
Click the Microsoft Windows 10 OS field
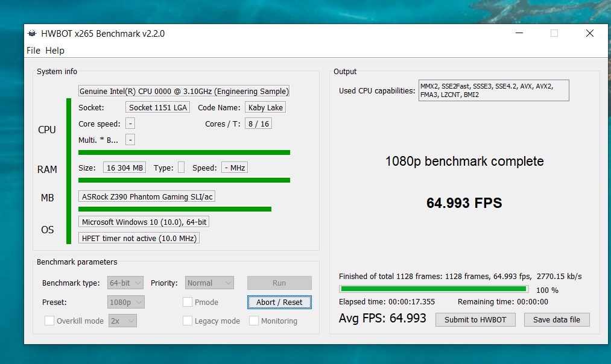coord(144,222)
